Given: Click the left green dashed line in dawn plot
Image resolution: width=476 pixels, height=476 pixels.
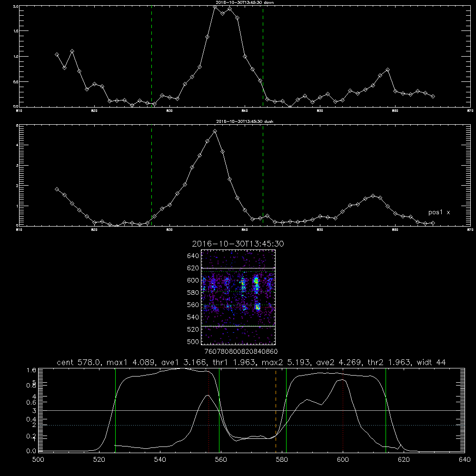Looking at the screenshot, I should (151, 56).
